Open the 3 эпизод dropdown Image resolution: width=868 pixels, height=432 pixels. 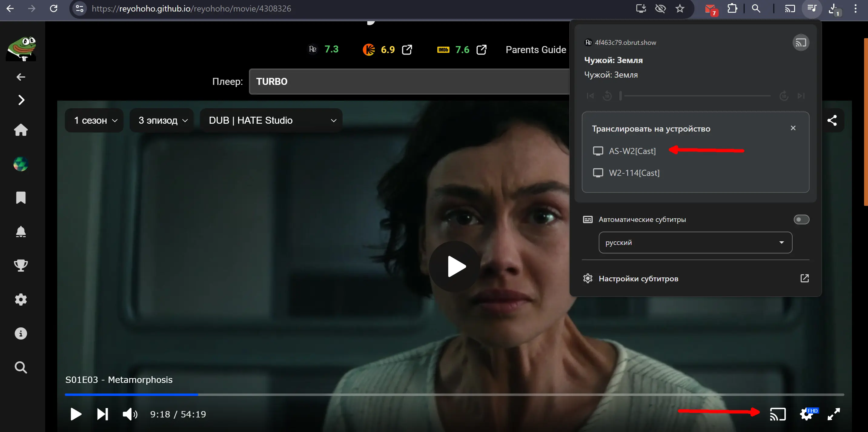pyautogui.click(x=162, y=120)
